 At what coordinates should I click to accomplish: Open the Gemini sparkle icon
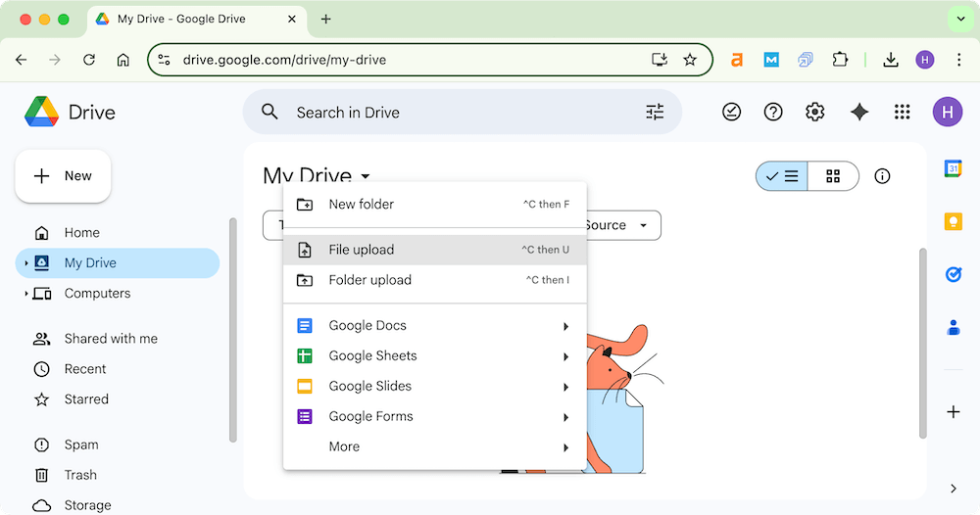point(859,113)
